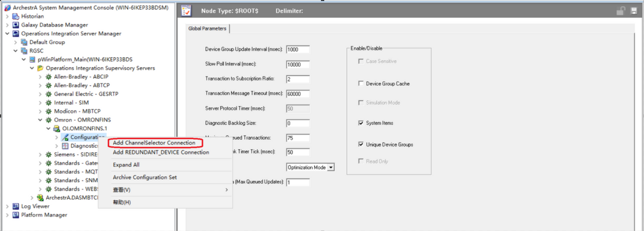This screenshot has width=644, height=231.
Task: Click the Historian node icon
Action: coord(16,16)
